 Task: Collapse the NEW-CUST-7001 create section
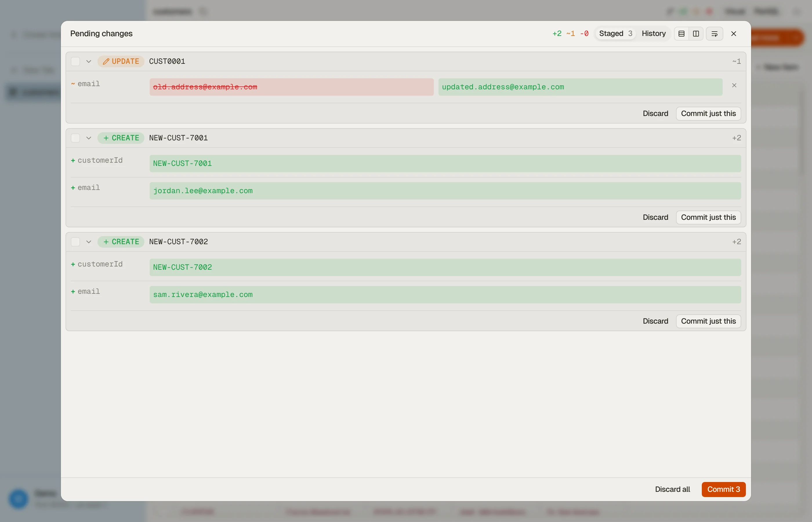89,138
